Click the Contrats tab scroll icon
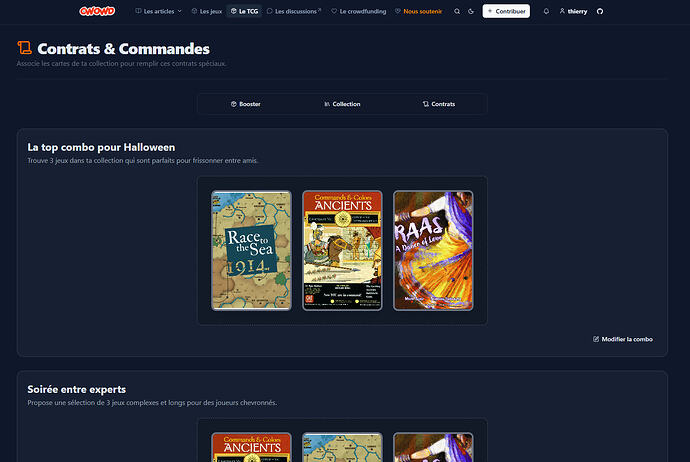The height and width of the screenshot is (462, 690). (x=426, y=104)
